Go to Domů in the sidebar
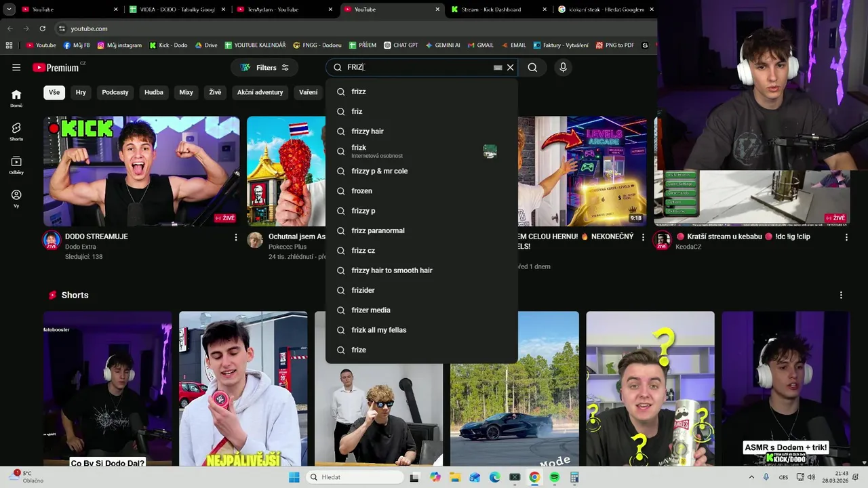The width and height of the screenshot is (868, 488). pyautogui.click(x=16, y=98)
